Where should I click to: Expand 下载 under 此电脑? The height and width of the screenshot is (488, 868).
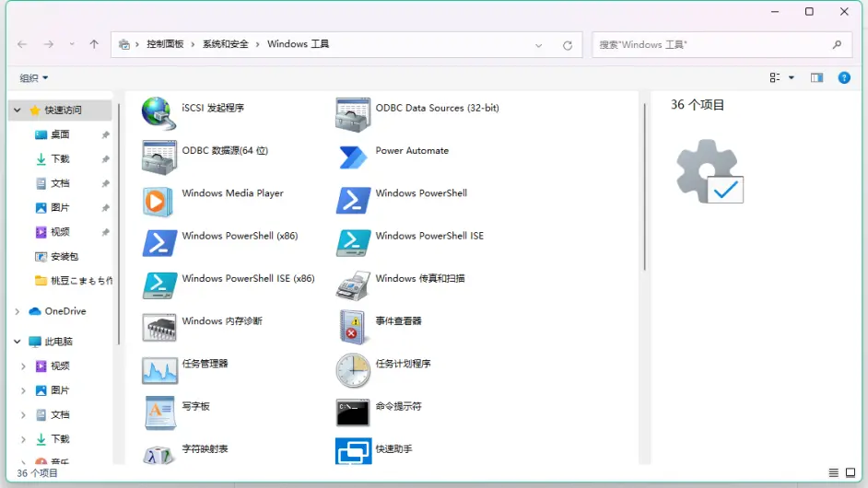pos(23,439)
